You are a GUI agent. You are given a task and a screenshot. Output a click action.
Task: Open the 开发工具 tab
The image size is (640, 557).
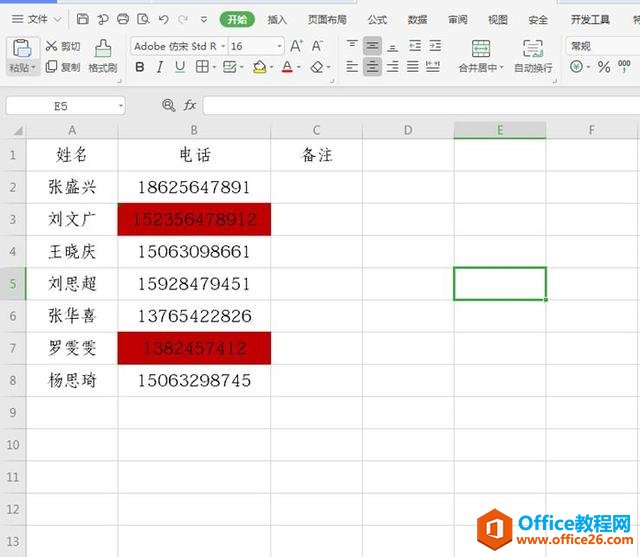point(590,19)
